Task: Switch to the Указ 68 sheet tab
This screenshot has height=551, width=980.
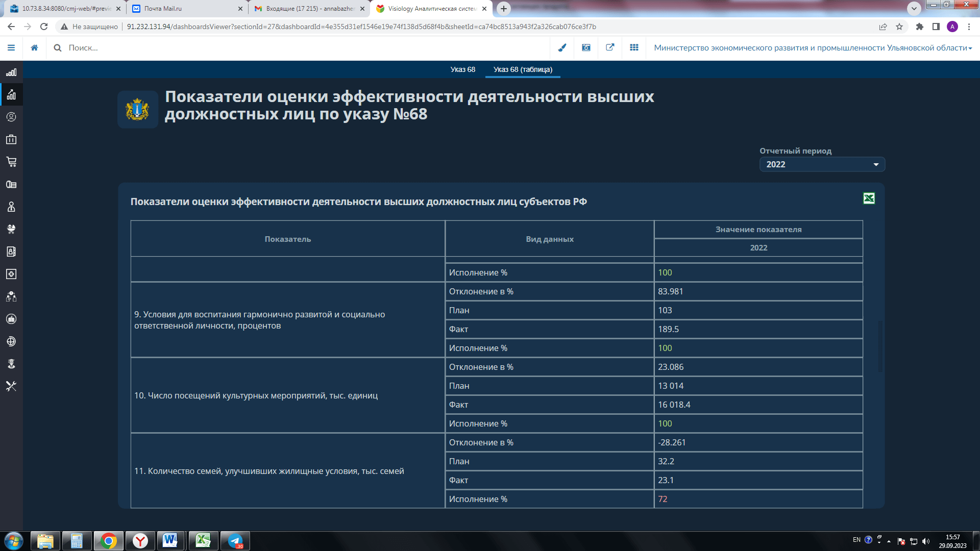Action: [x=462, y=69]
